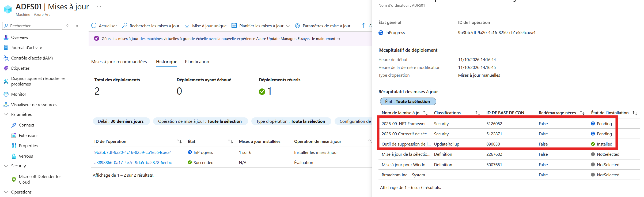This screenshot has width=644, height=197.
Task: Open the Verrous lock icon
Action: (x=14, y=156)
